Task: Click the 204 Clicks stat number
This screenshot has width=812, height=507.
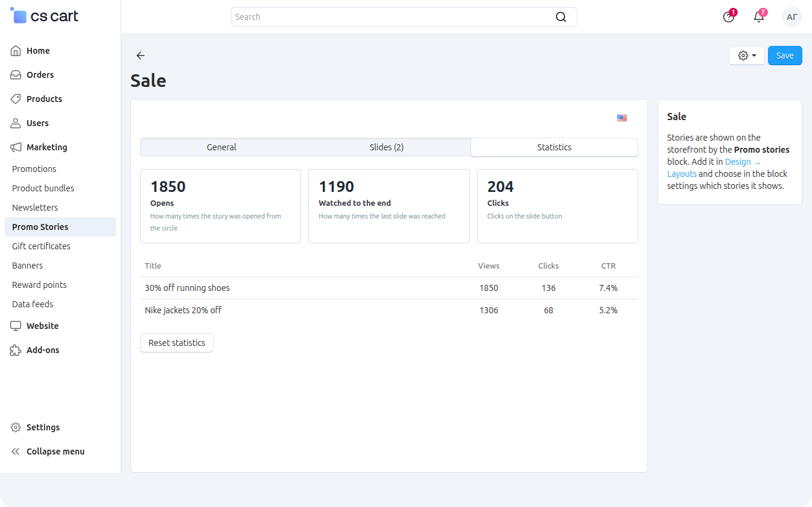Action: (x=501, y=187)
